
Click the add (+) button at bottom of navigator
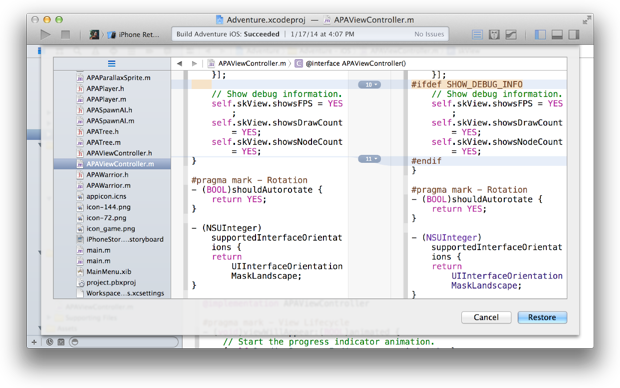point(34,342)
